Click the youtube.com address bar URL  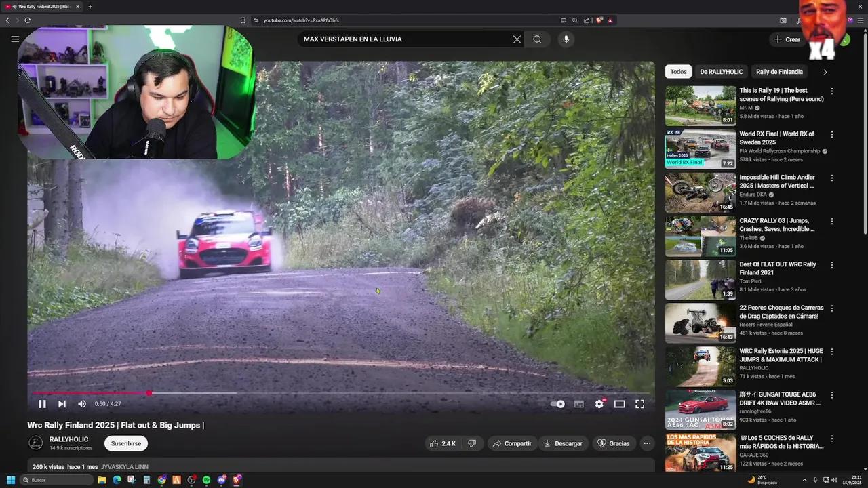click(x=301, y=20)
